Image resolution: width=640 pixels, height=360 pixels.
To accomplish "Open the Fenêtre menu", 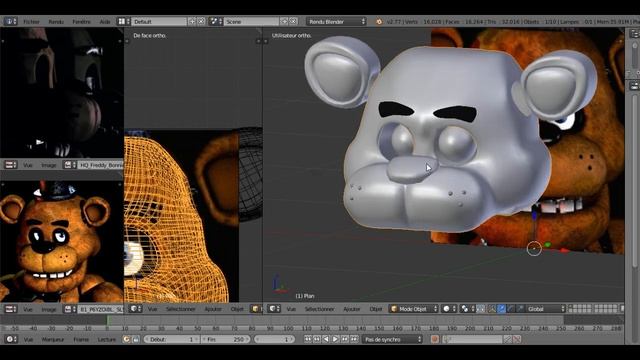I will coord(81,22).
